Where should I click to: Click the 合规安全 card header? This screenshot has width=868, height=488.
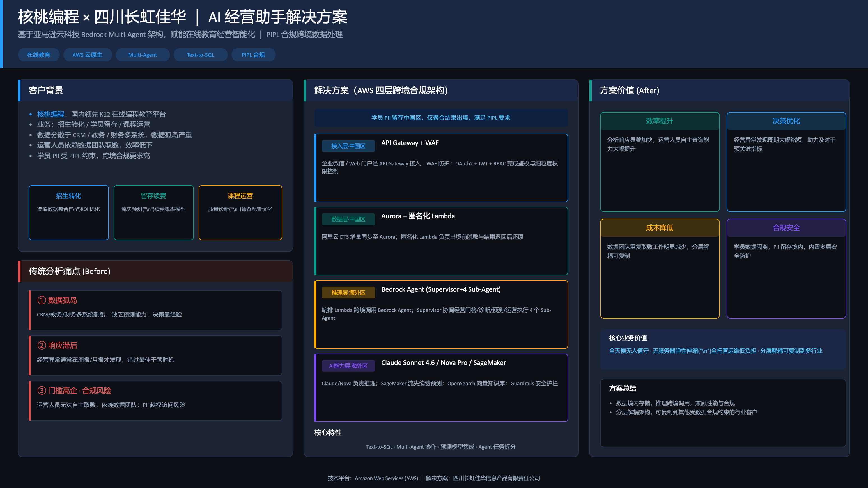tap(786, 228)
